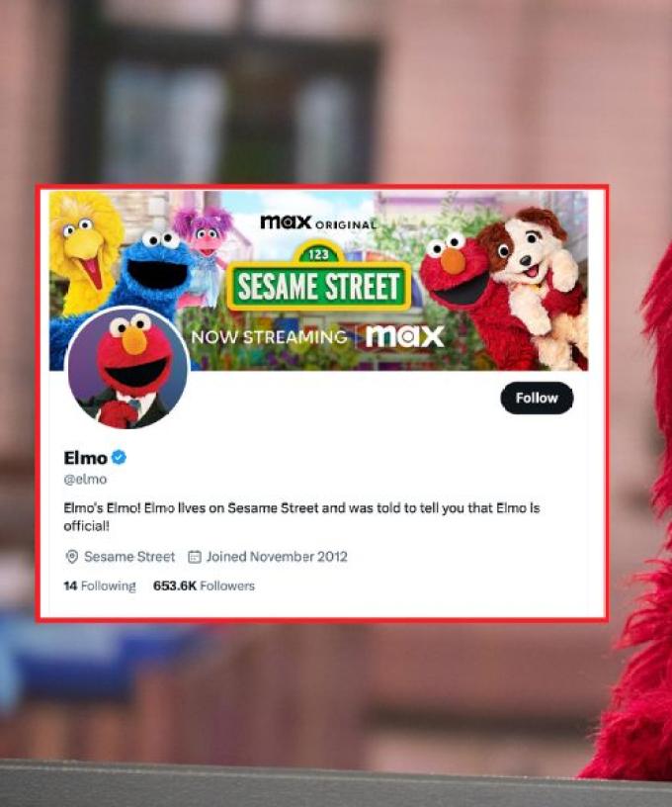Click the blue verified checkmark badge

click(119, 457)
